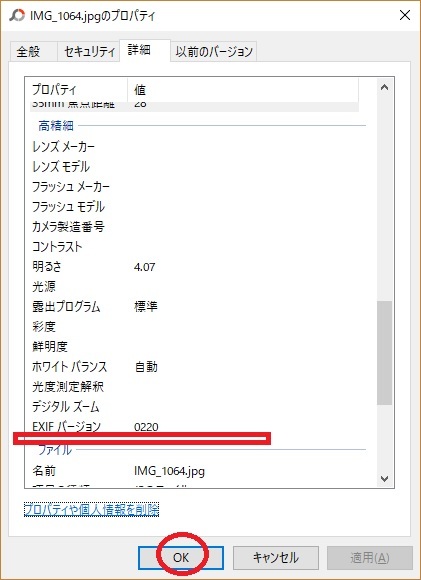Click the 値 column header
The image size is (421, 580).
[243, 90]
